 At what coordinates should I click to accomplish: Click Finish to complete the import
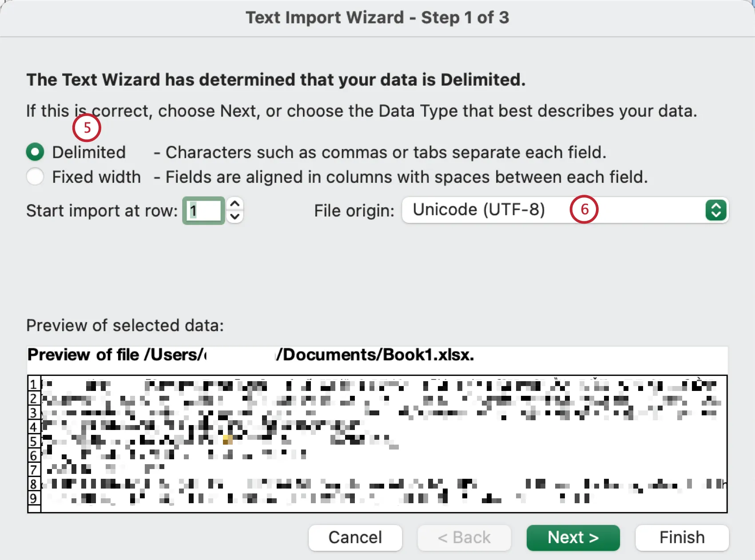tap(682, 537)
